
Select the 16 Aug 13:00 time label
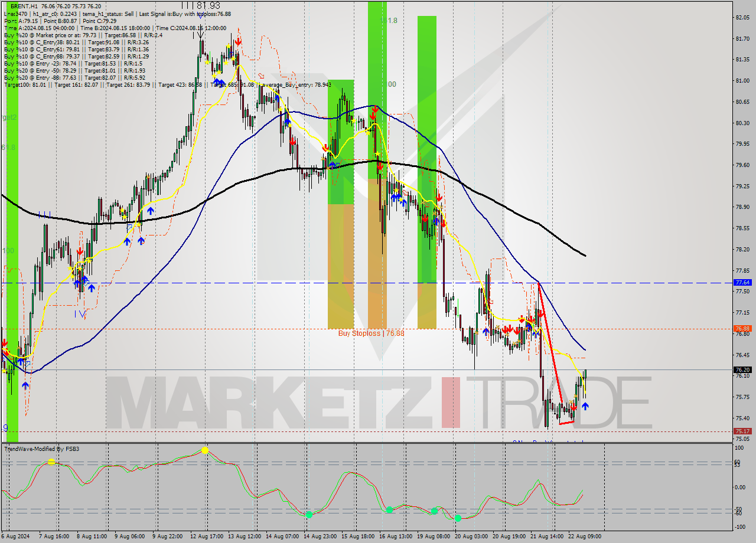pos(396,537)
